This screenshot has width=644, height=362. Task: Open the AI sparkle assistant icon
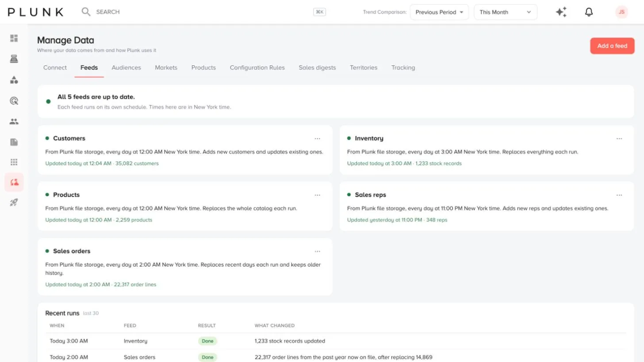561,12
